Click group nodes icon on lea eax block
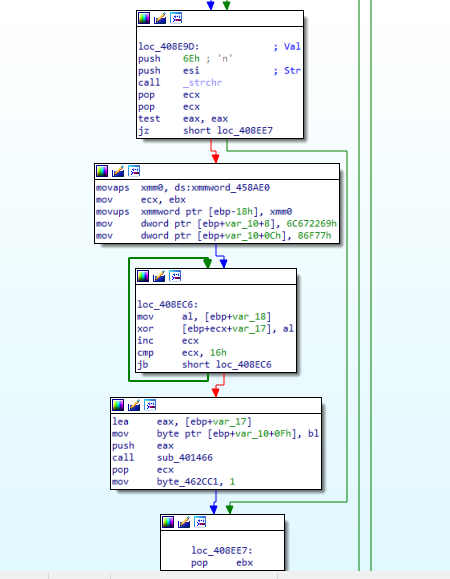The width and height of the screenshot is (450, 579). pyautogui.click(x=150, y=405)
